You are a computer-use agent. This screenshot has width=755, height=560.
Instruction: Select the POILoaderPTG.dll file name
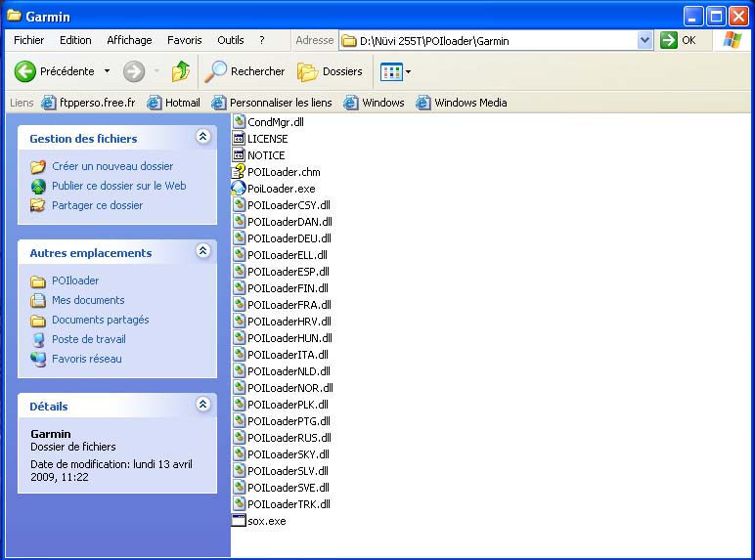pyautogui.click(x=289, y=421)
